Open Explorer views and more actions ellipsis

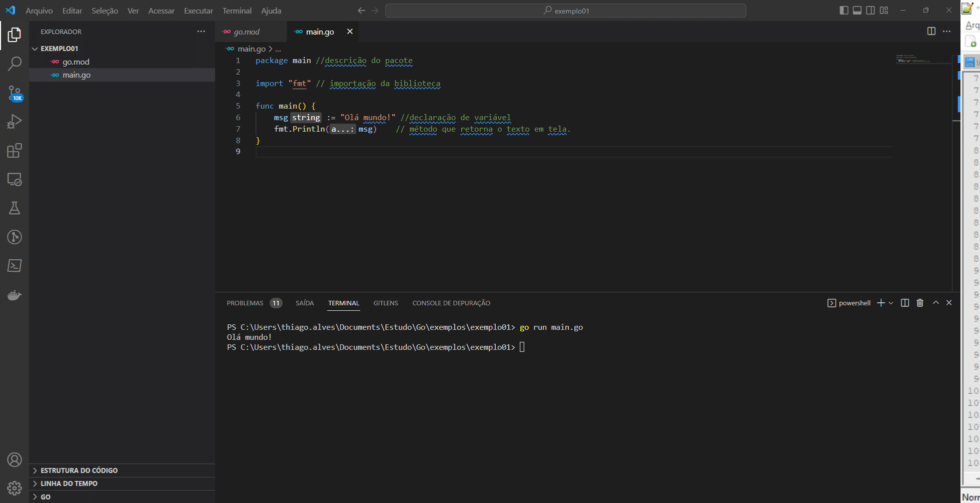(201, 31)
